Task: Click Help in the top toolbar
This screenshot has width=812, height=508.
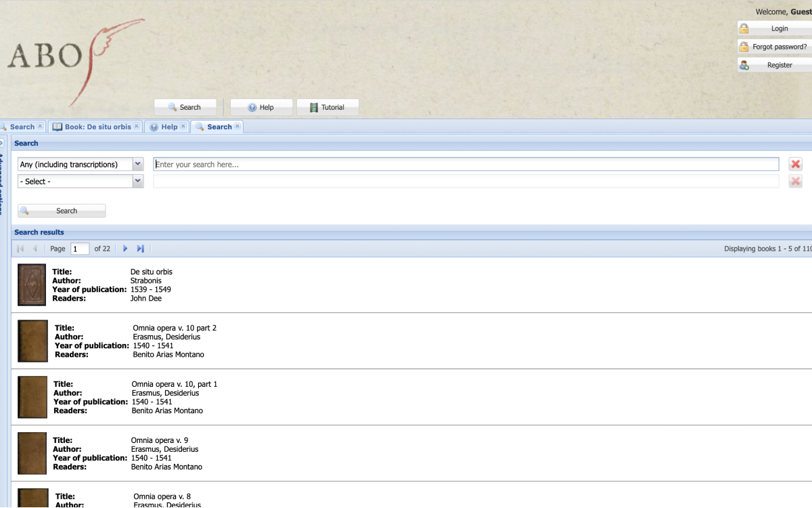Action: [261, 107]
